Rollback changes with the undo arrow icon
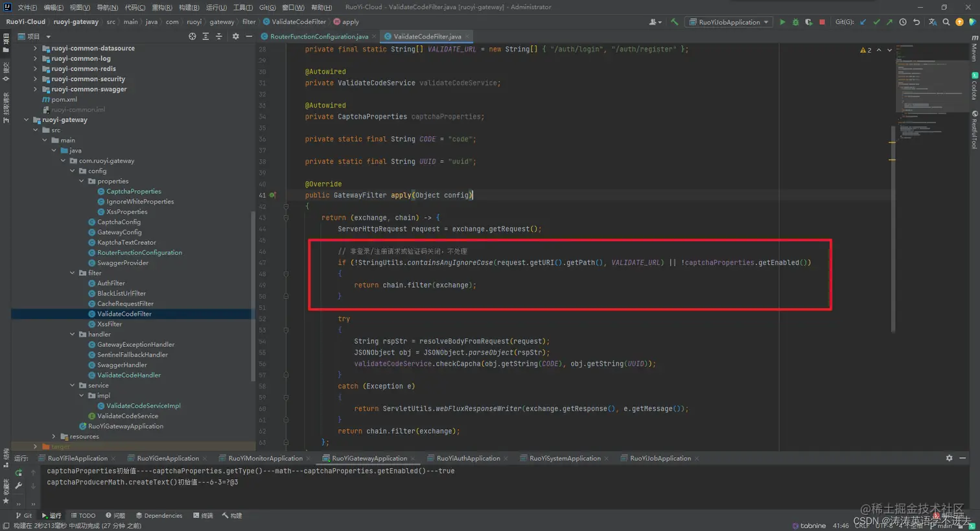This screenshot has height=531, width=980. click(x=916, y=22)
